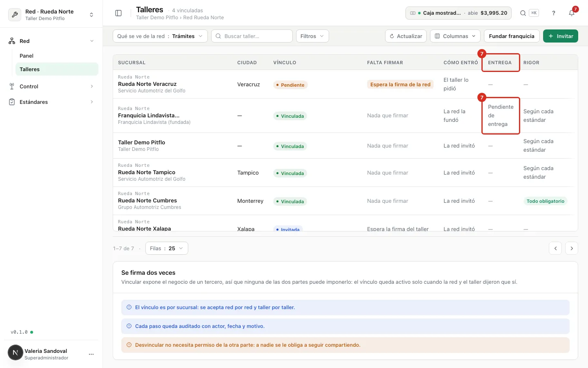Go to the next page arrow
The height and width of the screenshot is (368, 588).
572,248
